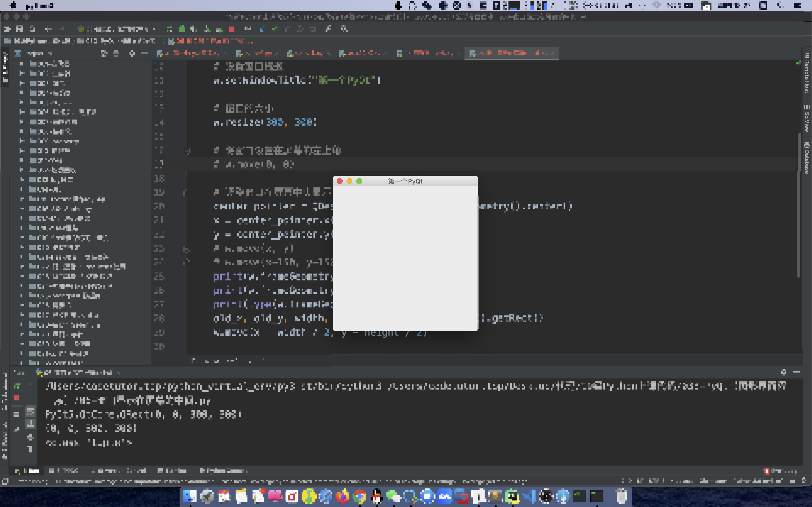Open settings via toolbar wrench icon
This screenshot has height=507, width=812.
click(328, 29)
